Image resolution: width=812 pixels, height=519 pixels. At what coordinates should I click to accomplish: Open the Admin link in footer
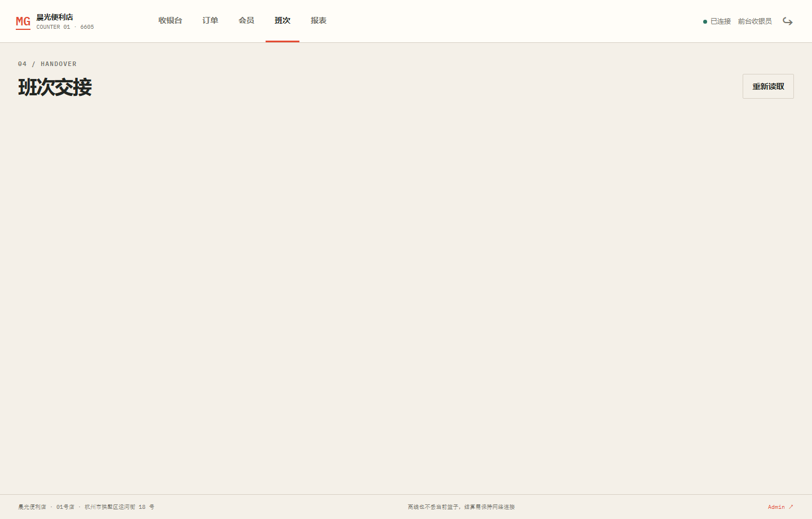780,507
